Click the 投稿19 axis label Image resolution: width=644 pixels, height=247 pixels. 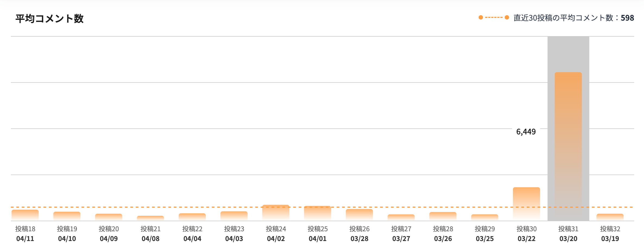[x=67, y=229]
